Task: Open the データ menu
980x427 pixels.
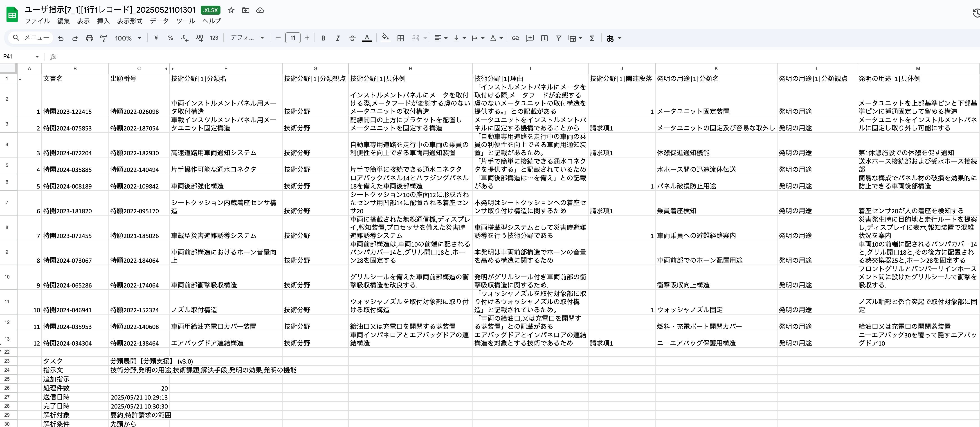Action: (x=159, y=21)
